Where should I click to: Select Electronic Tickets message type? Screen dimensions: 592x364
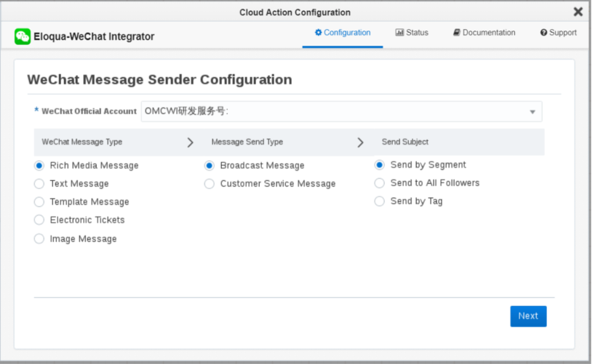pos(39,220)
